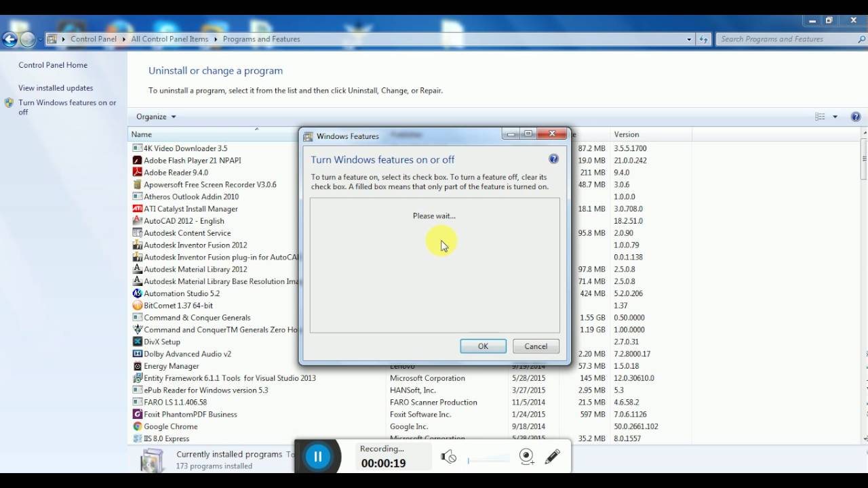Select the BitComet 1.37 64-bit icon

138,306
